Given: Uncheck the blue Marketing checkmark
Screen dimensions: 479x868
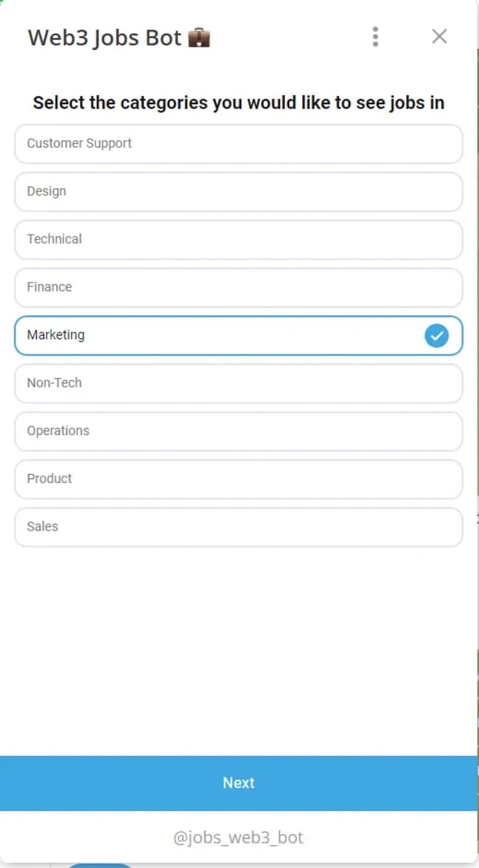Looking at the screenshot, I should click(x=436, y=336).
